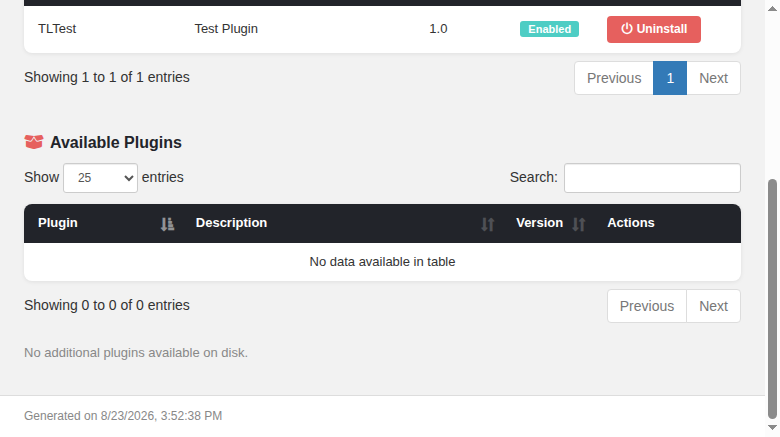The image size is (780, 437).
Task: Click 'No data available in table' message
Action: [x=382, y=262]
